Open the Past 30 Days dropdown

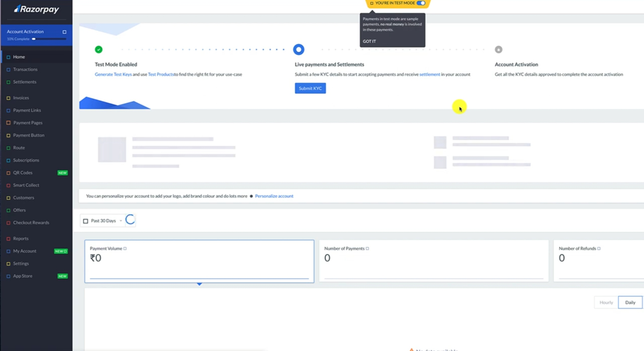coord(103,221)
